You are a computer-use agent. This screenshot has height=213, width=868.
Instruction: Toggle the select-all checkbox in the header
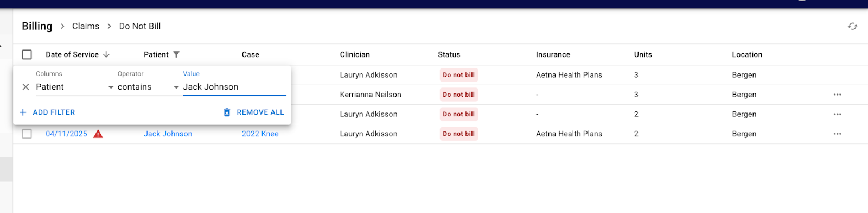pyautogui.click(x=27, y=54)
